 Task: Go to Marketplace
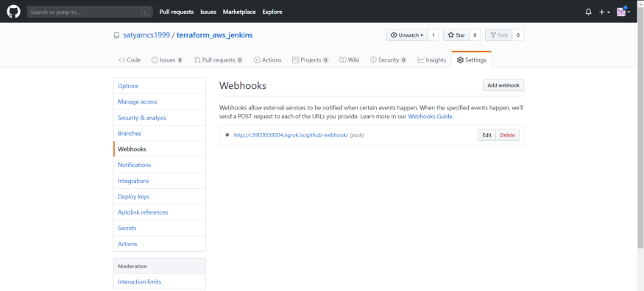click(239, 12)
